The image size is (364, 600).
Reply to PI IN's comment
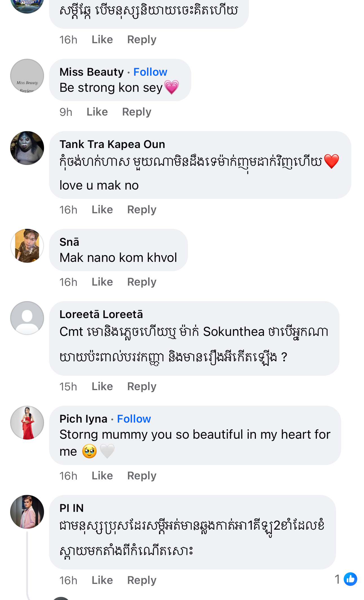tap(142, 580)
